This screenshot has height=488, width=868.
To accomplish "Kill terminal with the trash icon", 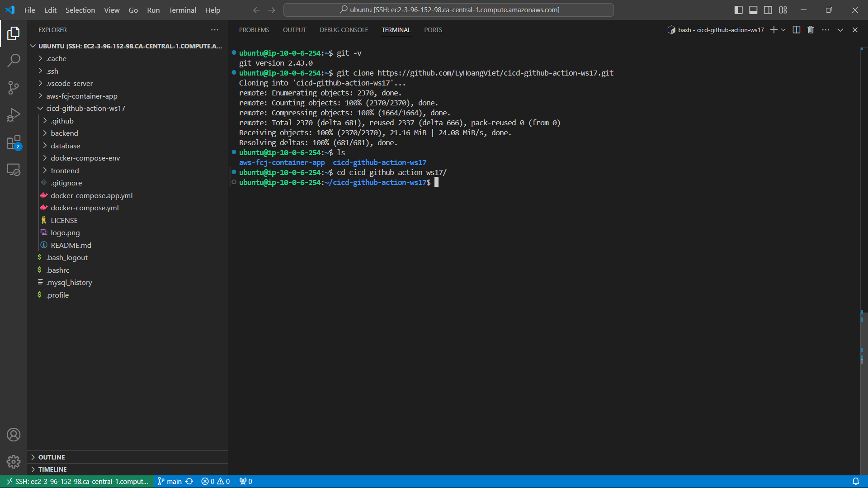I will [811, 30].
